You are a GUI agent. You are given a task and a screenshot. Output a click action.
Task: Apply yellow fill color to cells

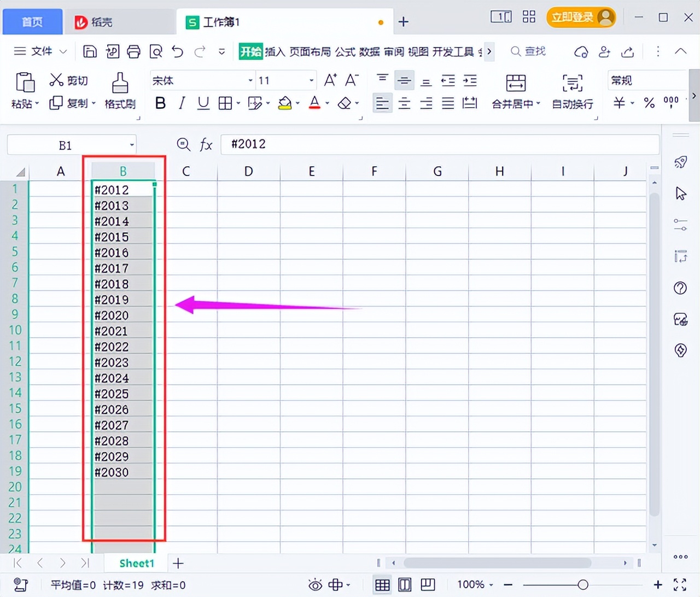[285, 103]
